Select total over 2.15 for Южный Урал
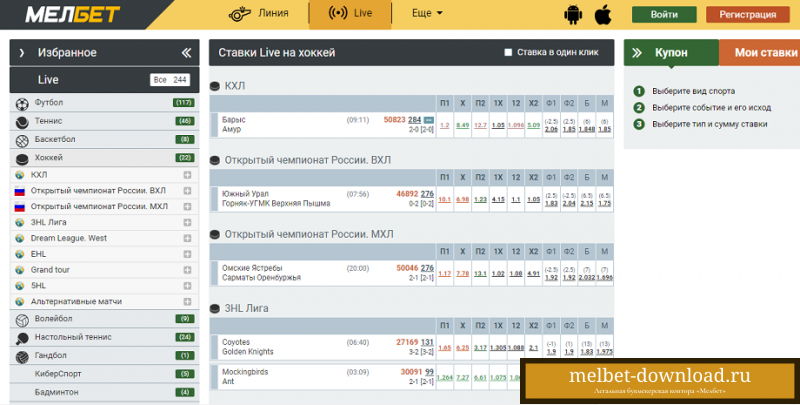Image resolution: width=800 pixels, height=405 pixels. coord(587,203)
